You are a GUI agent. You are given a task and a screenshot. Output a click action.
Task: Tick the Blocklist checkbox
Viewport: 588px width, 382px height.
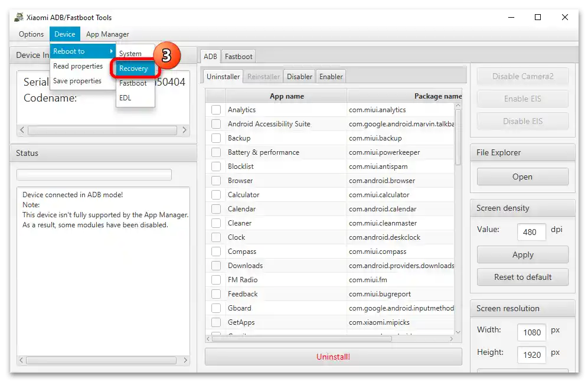click(216, 166)
